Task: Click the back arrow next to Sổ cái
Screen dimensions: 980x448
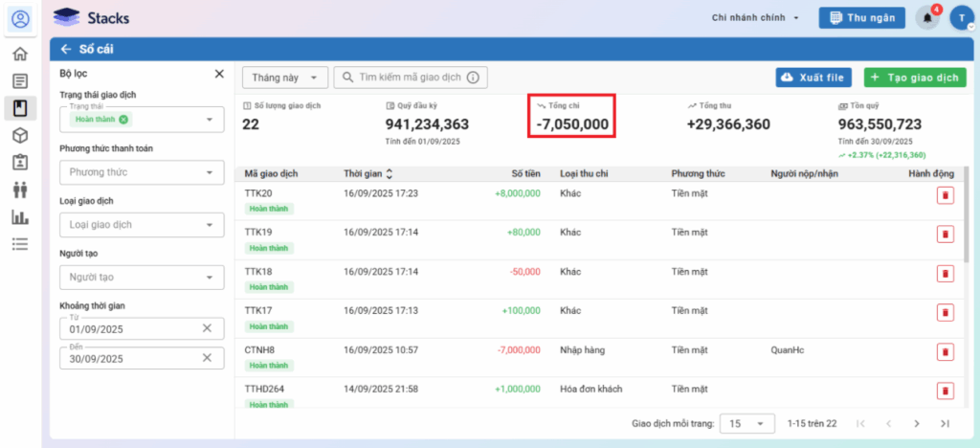Action: (x=66, y=49)
